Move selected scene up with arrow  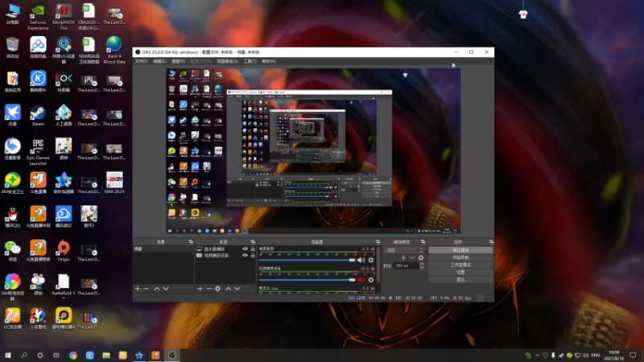click(157, 289)
